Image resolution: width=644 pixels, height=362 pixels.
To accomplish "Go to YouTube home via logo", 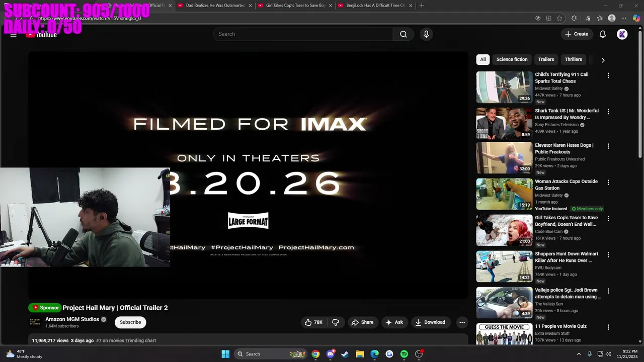I will [x=42, y=35].
